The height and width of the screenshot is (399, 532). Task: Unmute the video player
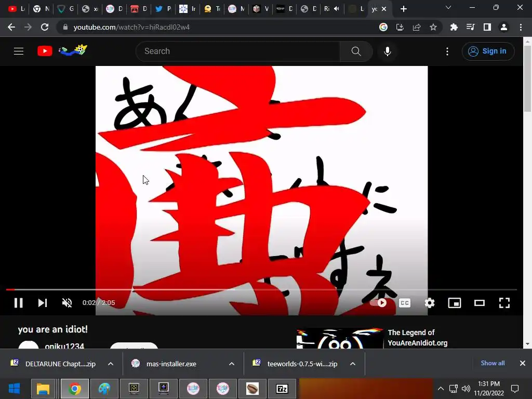point(67,303)
